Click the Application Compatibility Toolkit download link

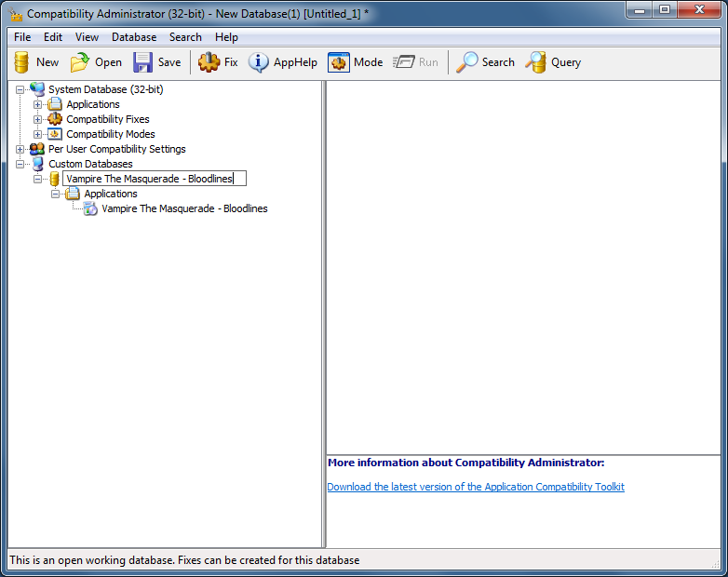tap(476, 487)
